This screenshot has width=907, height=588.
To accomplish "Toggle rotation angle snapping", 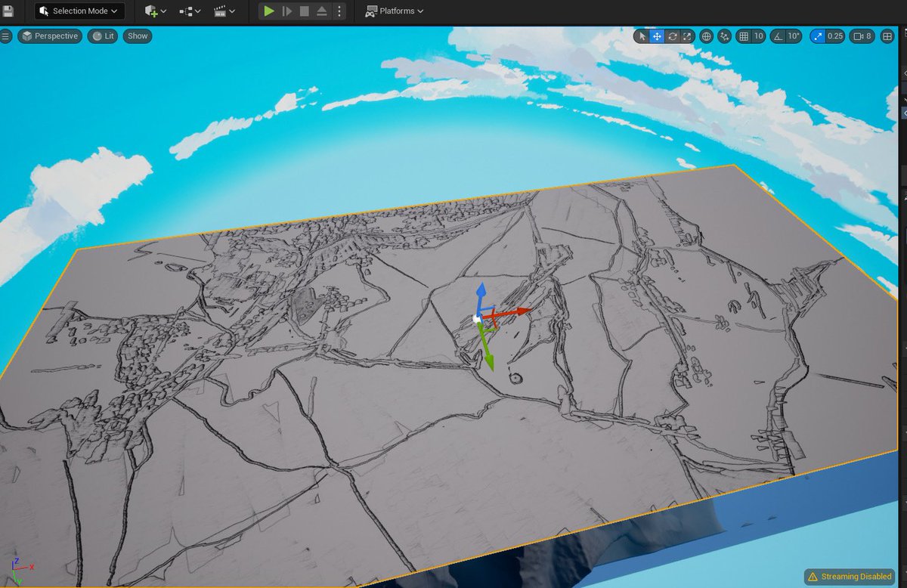I will point(778,36).
